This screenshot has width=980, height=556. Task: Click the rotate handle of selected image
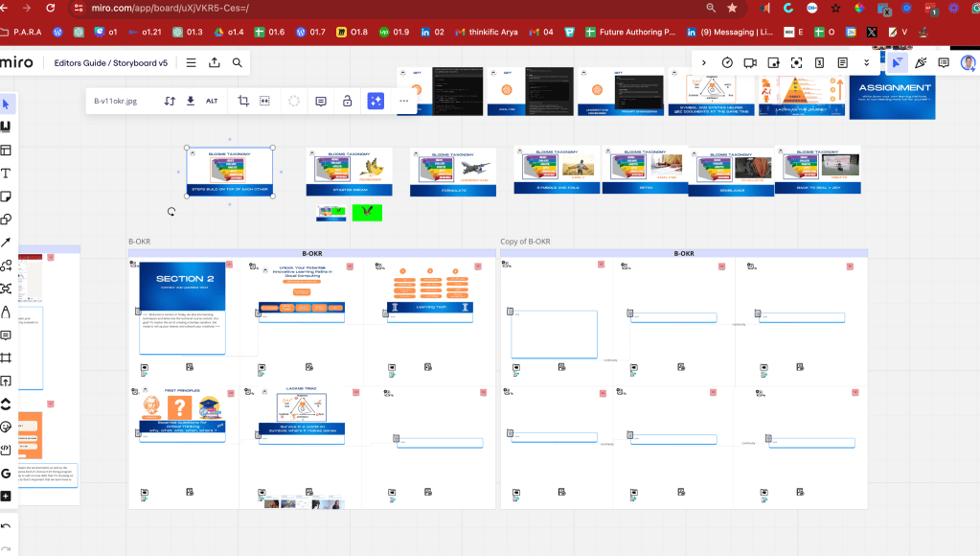pyautogui.click(x=171, y=212)
